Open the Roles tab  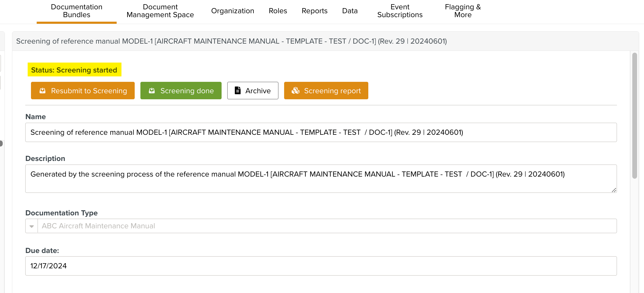tap(278, 11)
